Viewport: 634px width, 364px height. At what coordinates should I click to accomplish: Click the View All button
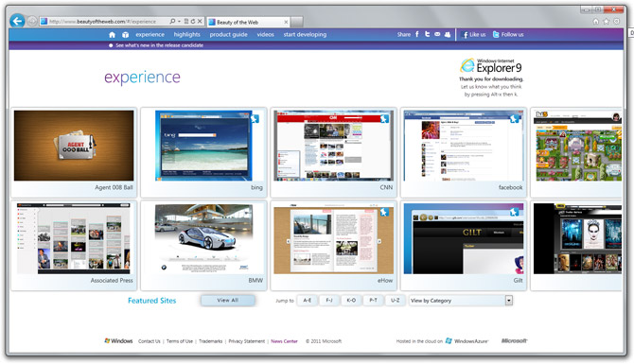click(228, 300)
